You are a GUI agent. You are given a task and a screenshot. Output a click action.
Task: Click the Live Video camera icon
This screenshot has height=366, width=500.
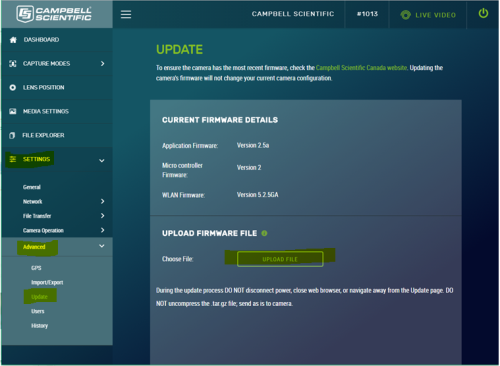(x=405, y=15)
